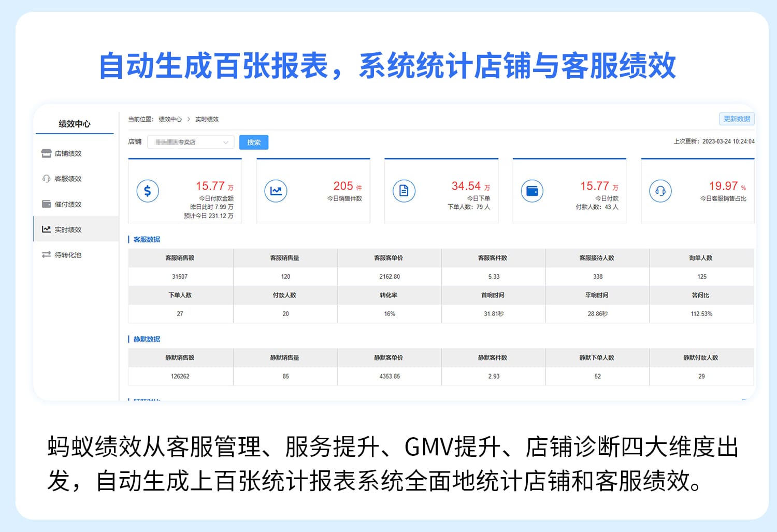This screenshot has width=777, height=532.
Task: Click the document icon on 今日下单 card
Action: (x=404, y=191)
